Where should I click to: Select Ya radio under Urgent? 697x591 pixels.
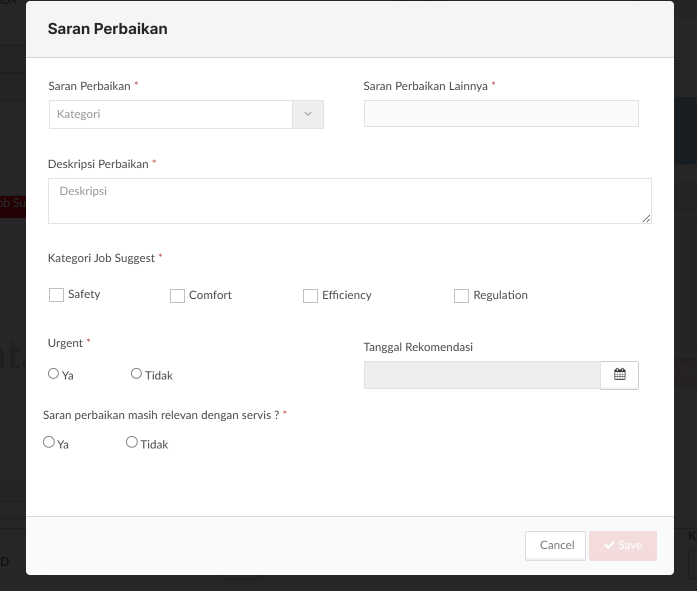tap(53, 374)
